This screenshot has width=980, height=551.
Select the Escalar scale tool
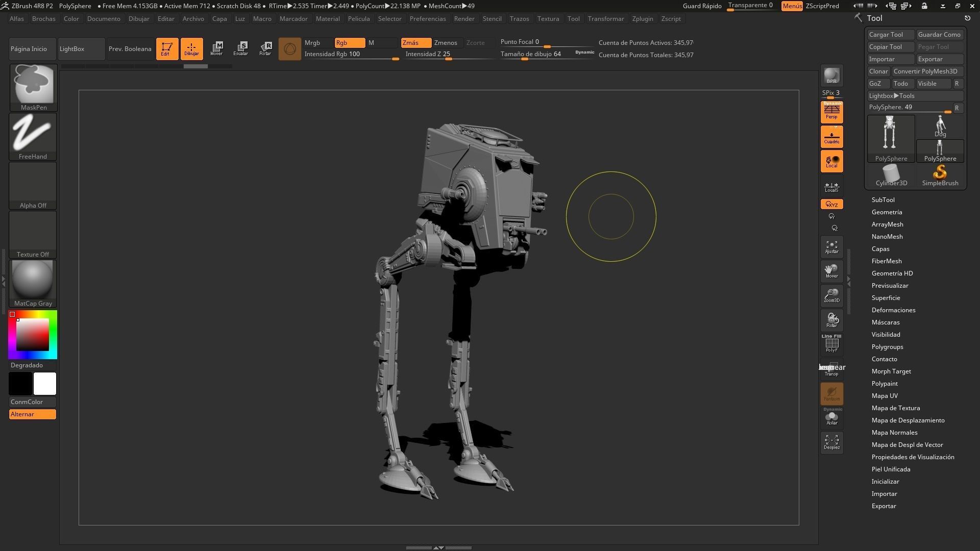point(241,49)
